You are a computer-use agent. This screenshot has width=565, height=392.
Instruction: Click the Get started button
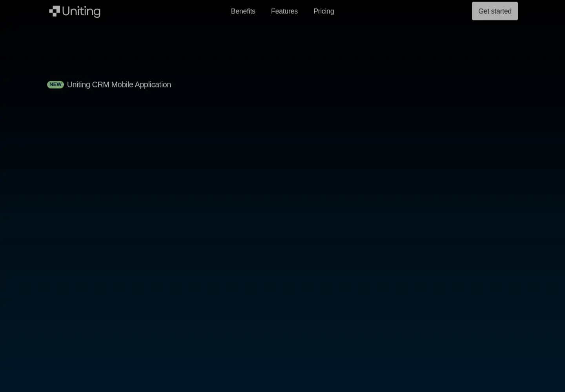495,11
